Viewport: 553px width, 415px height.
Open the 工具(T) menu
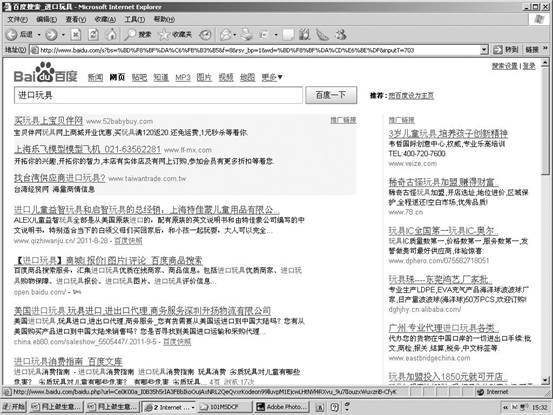pyautogui.click(x=134, y=19)
